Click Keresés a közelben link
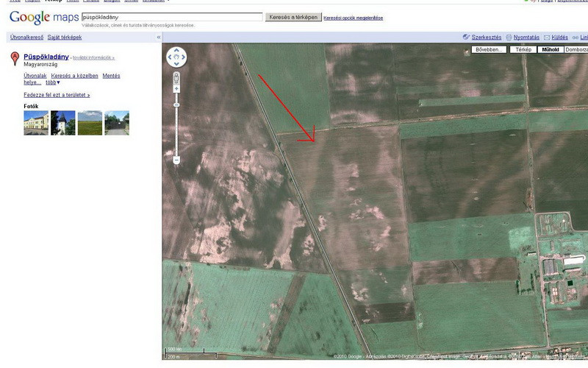 point(74,76)
